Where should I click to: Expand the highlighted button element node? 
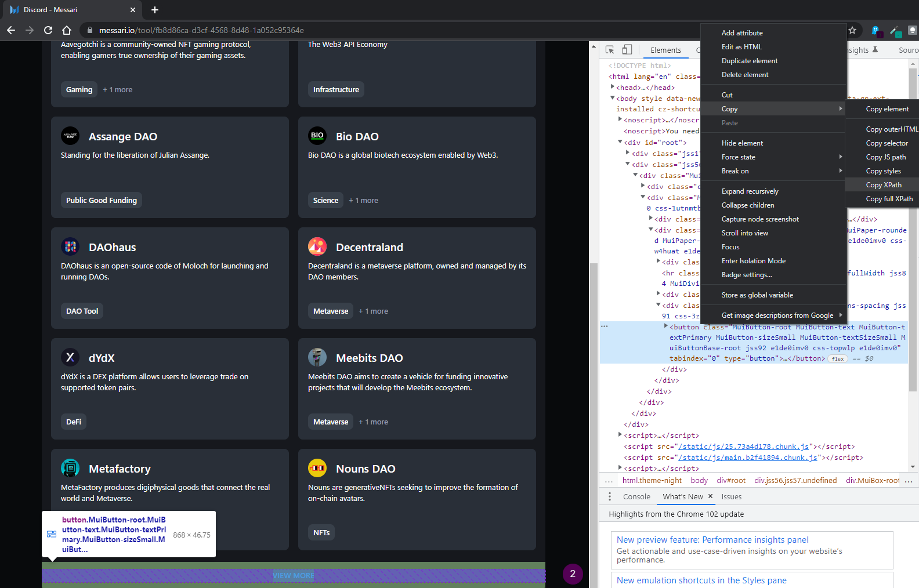click(666, 326)
